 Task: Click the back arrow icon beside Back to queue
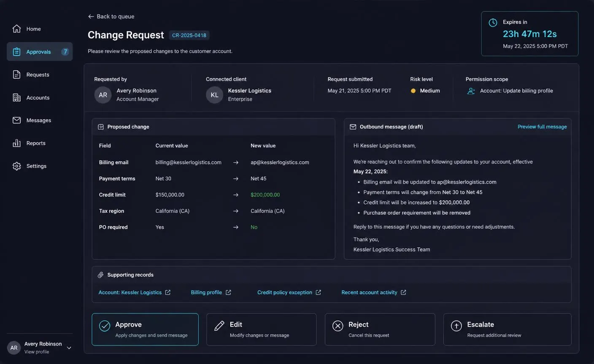91,16
